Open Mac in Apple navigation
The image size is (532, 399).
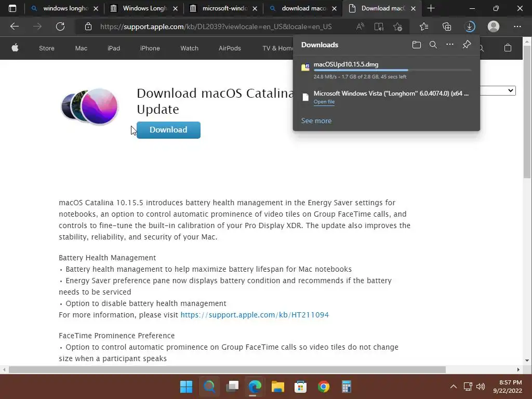81,48
